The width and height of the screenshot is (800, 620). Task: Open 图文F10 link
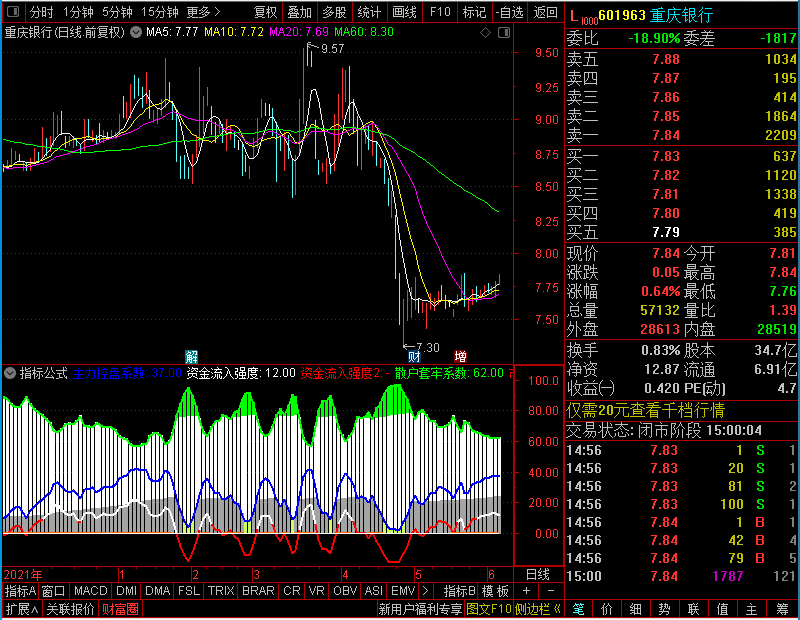coord(489,609)
